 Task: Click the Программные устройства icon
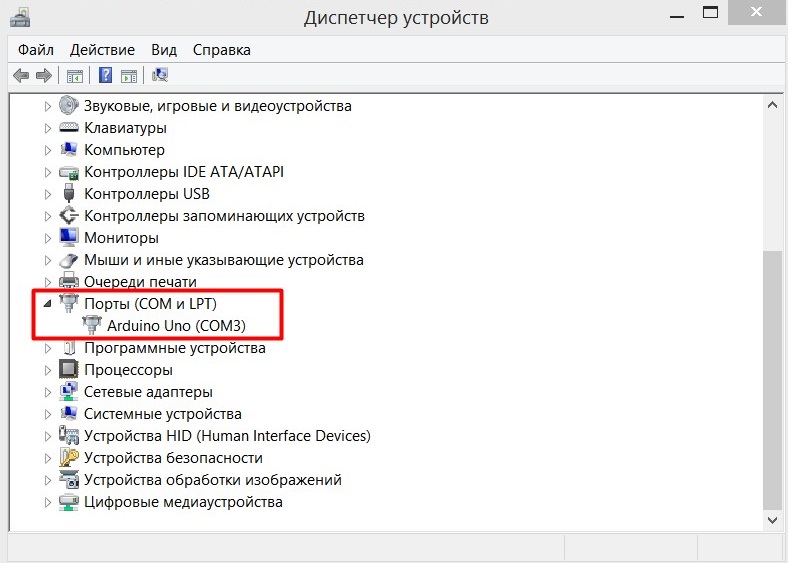(x=69, y=347)
